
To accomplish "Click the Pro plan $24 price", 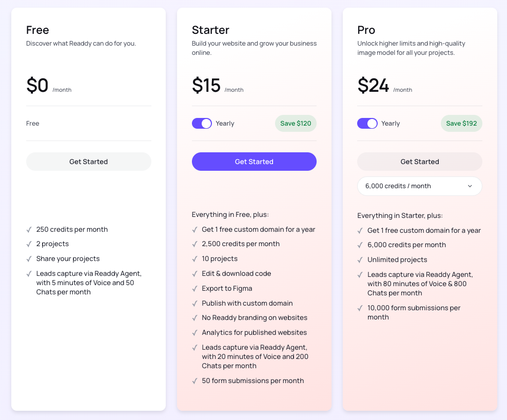I will click(373, 86).
